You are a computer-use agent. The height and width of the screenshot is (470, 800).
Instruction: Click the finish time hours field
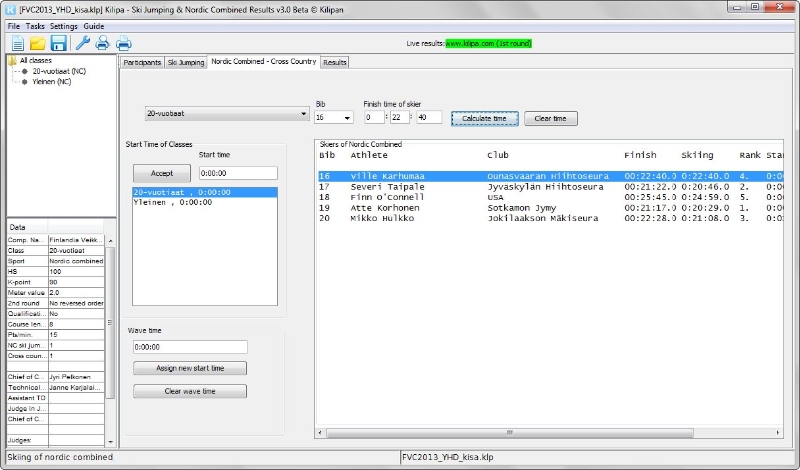(374, 117)
